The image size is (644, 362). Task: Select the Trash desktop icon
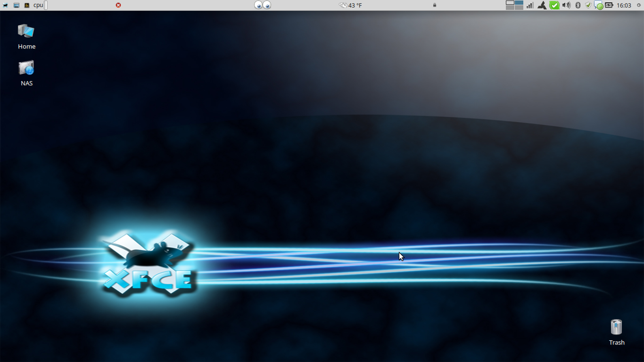click(x=616, y=327)
